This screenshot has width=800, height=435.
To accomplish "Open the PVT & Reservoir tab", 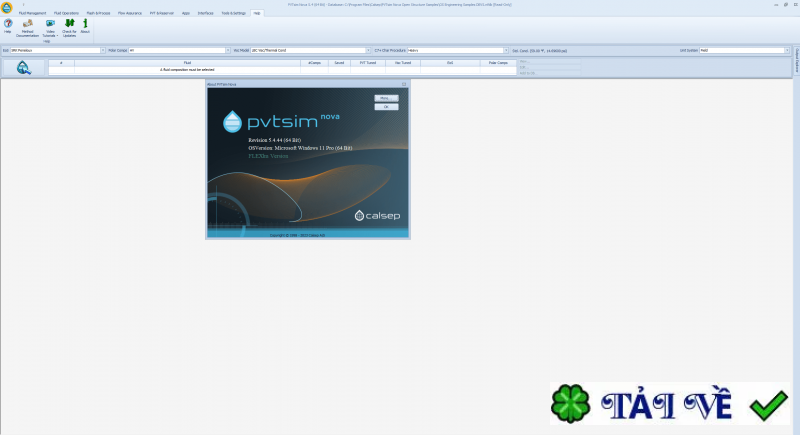I will point(162,13).
